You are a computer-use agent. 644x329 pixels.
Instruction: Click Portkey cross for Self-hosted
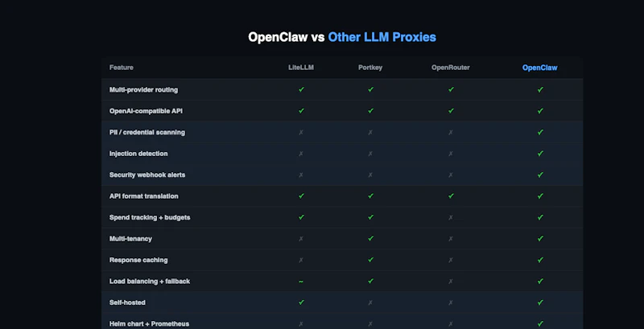coord(370,302)
